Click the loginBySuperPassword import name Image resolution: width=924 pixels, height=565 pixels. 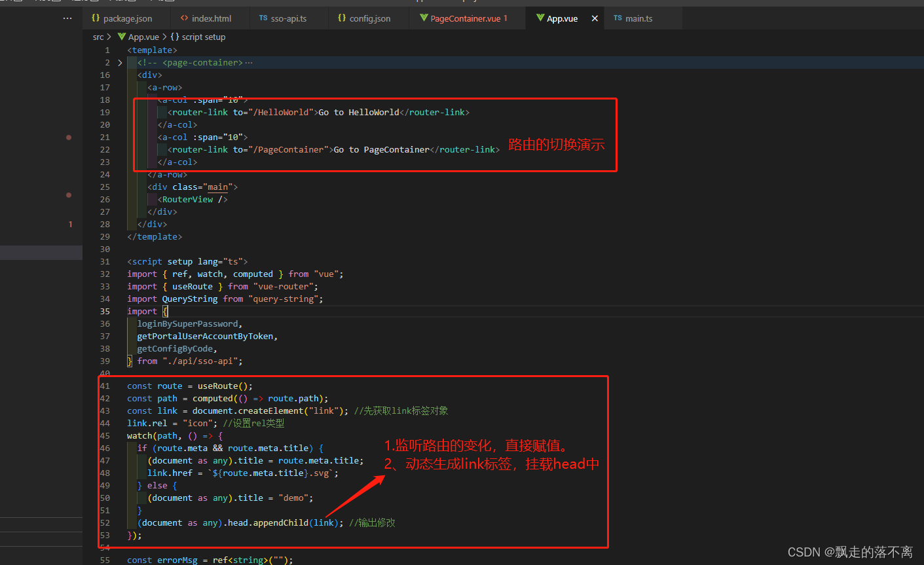pyautogui.click(x=187, y=324)
